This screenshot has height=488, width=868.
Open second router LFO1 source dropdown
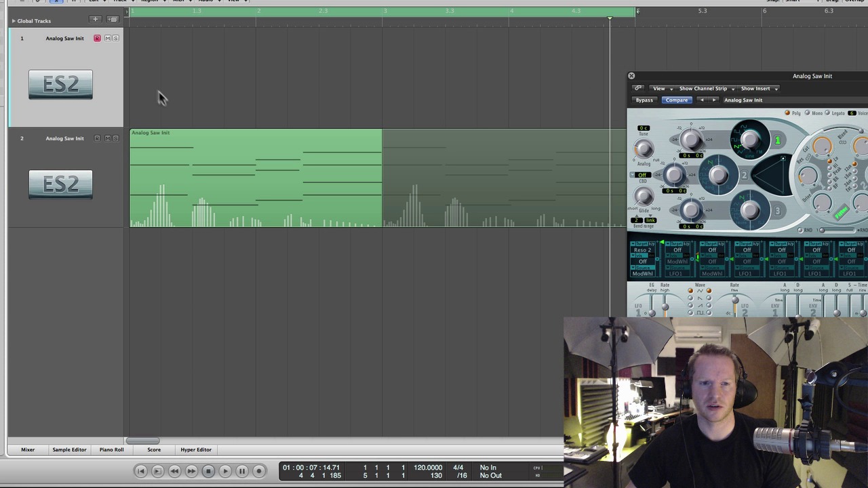677,274
